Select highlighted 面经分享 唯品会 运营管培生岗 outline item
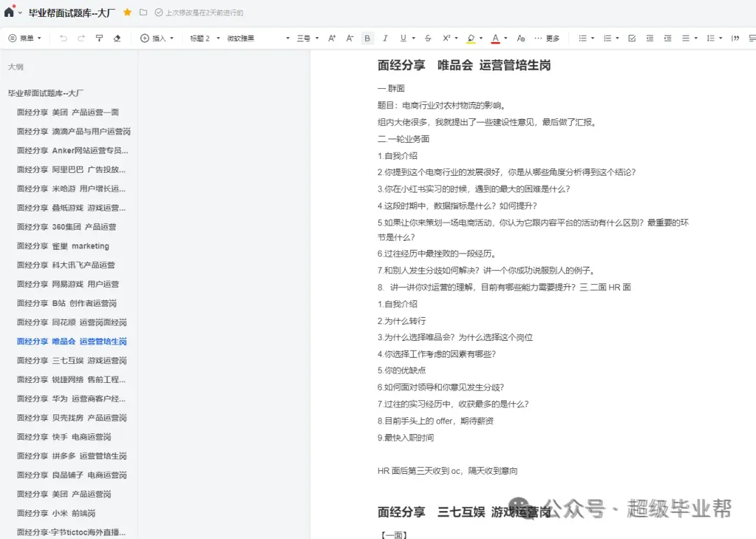Image resolution: width=756 pixels, height=539 pixels. pos(72,342)
